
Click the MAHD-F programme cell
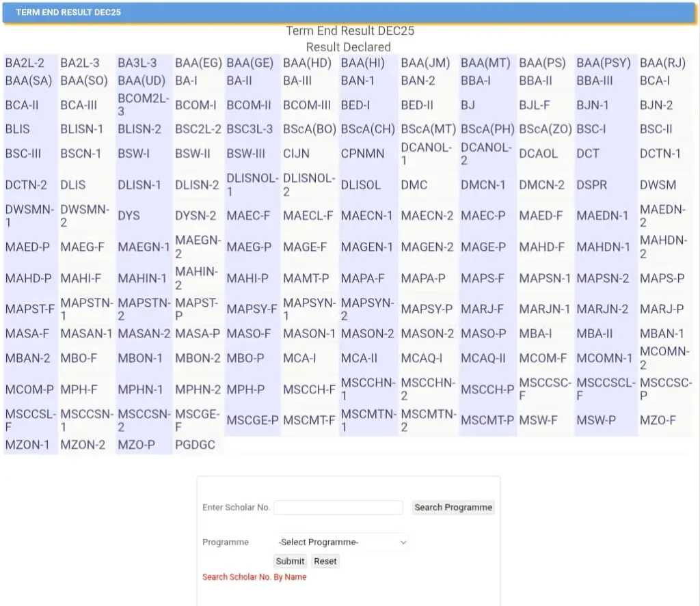click(541, 247)
